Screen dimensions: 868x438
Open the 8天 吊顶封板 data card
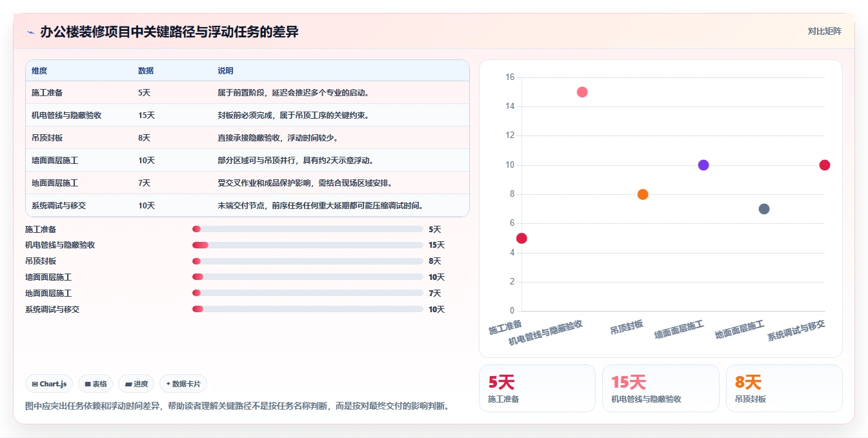pyautogui.click(x=784, y=388)
